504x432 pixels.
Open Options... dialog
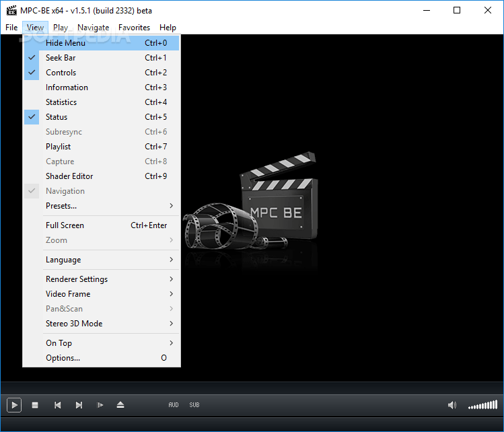[102, 358]
